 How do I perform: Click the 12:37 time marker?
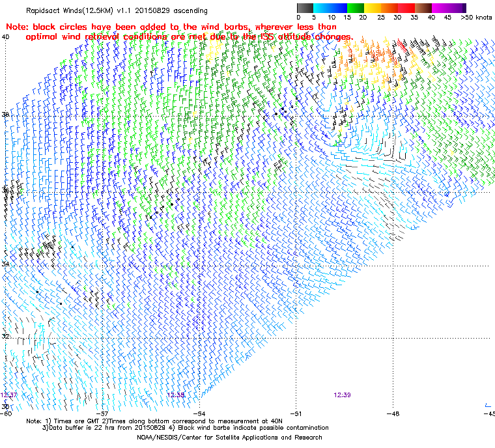point(8,395)
